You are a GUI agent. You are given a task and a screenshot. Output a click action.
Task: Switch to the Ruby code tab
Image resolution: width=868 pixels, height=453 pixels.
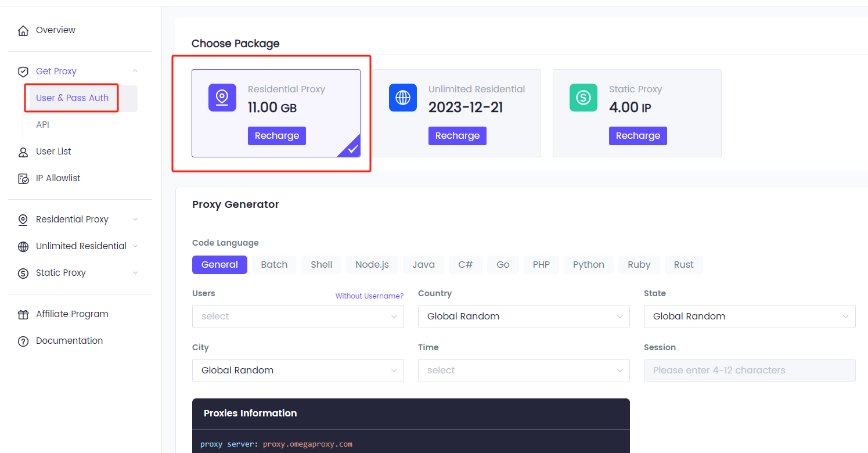tap(639, 265)
